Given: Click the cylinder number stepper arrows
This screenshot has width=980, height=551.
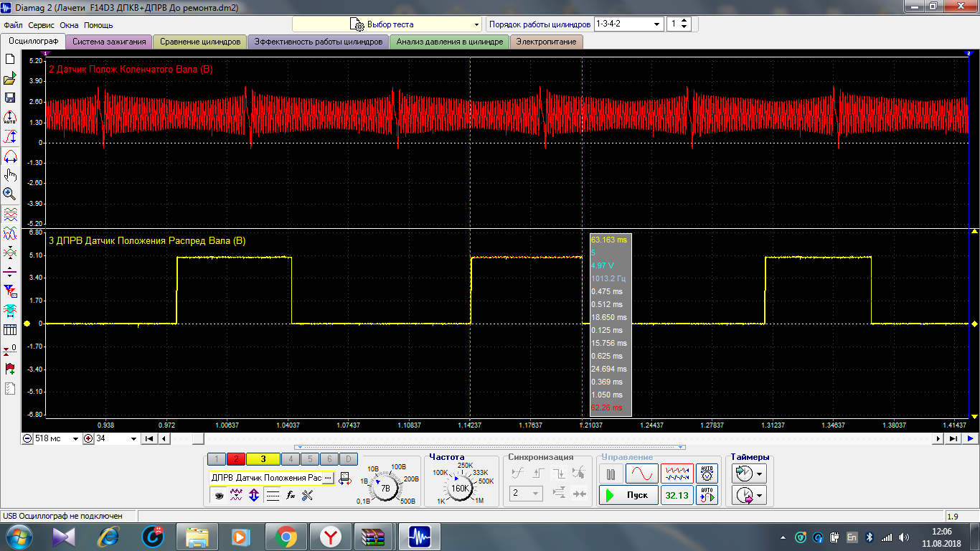Looking at the screenshot, I should click(x=684, y=24).
